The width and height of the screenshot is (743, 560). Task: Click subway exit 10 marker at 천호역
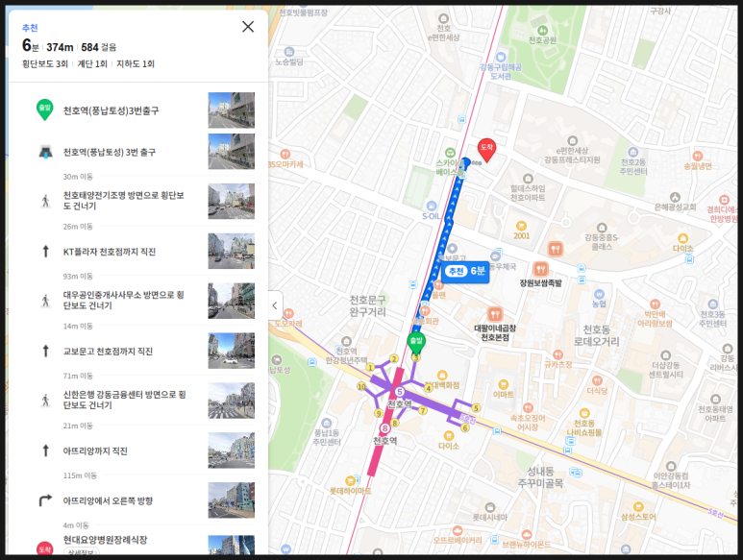click(x=361, y=386)
